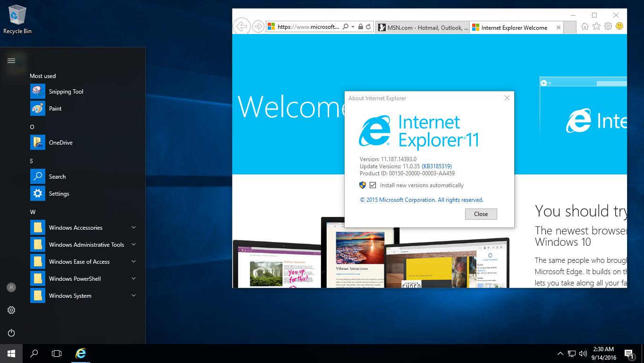This screenshot has height=363, width=644.
Task: Click the Microsoft Corporation copyright link
Action: click(422, 200)
